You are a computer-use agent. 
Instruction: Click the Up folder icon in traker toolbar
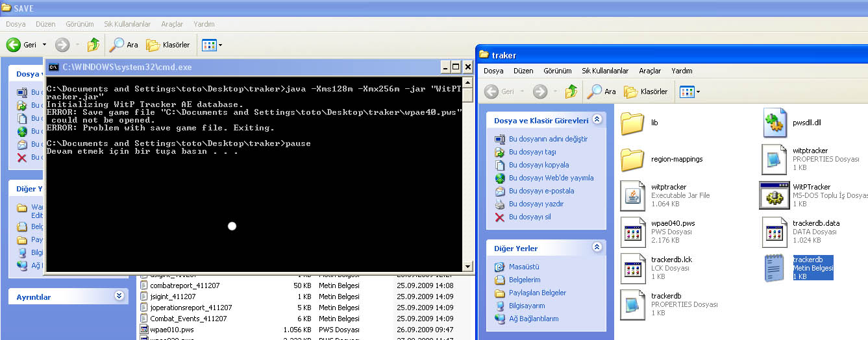coord(570,91)
